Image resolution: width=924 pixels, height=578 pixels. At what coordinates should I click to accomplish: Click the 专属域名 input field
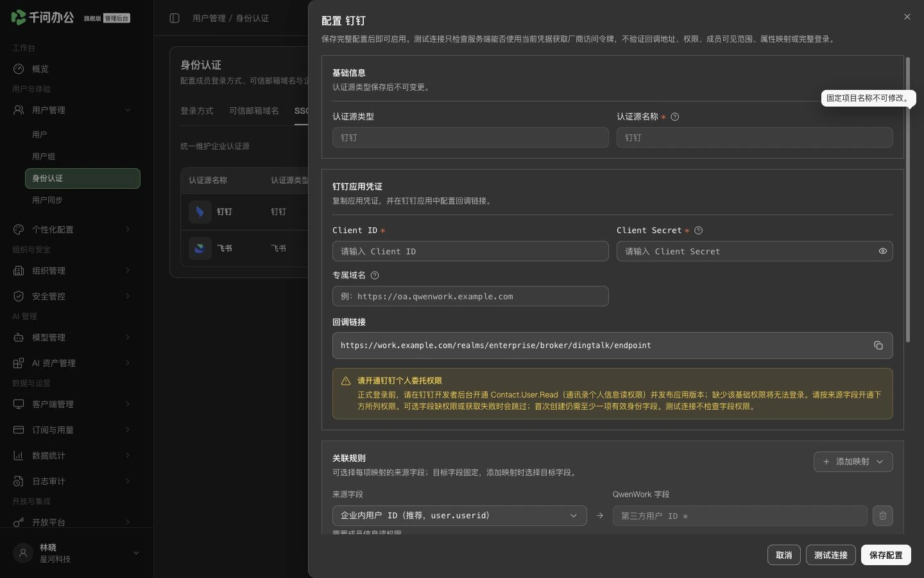pyautogui.click(x=470, y=296)
